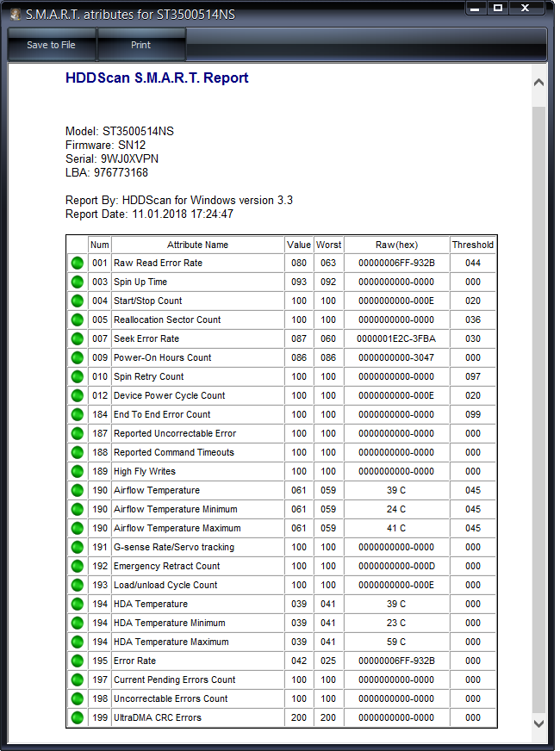Click the Attribute Name column header
The width and height of the screenshot is (560, 751).
point(197,245)
